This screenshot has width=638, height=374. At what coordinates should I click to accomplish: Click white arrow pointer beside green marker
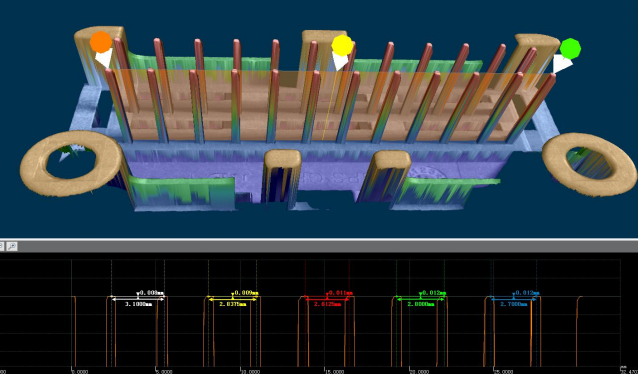click(562, 63)
